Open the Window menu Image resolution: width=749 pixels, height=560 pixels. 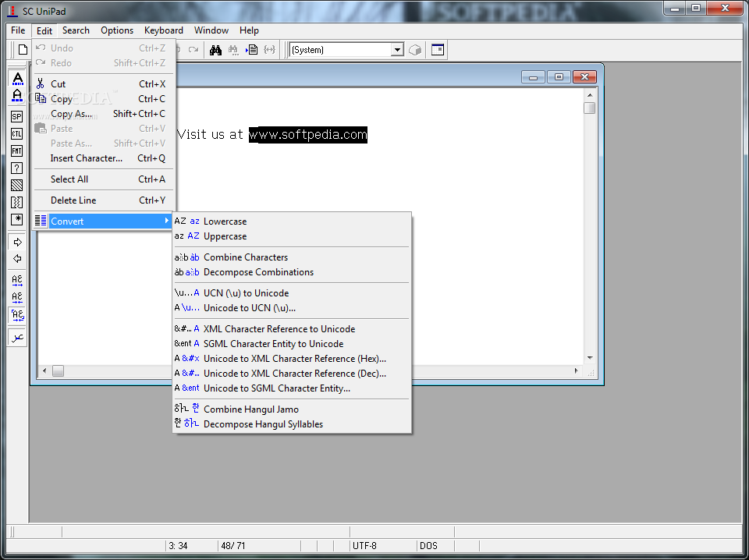[x=211, y=30]
